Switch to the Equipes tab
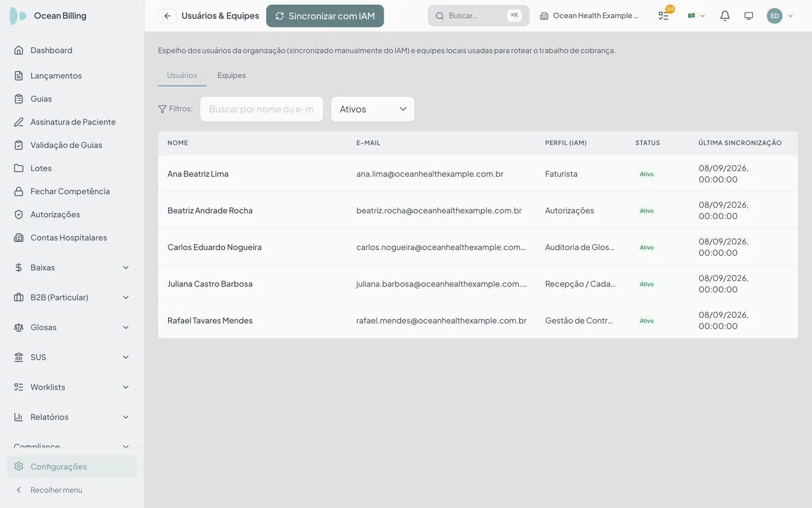Viewport: 812px width, 508px height. pos(231,75)
